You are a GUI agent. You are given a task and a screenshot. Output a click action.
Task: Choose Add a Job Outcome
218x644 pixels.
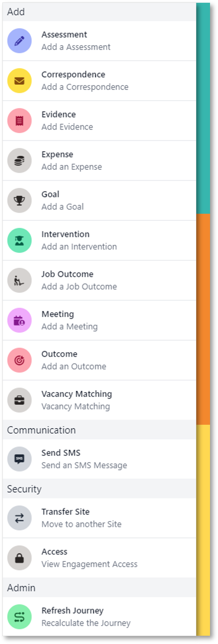click(x=79, y=286)
